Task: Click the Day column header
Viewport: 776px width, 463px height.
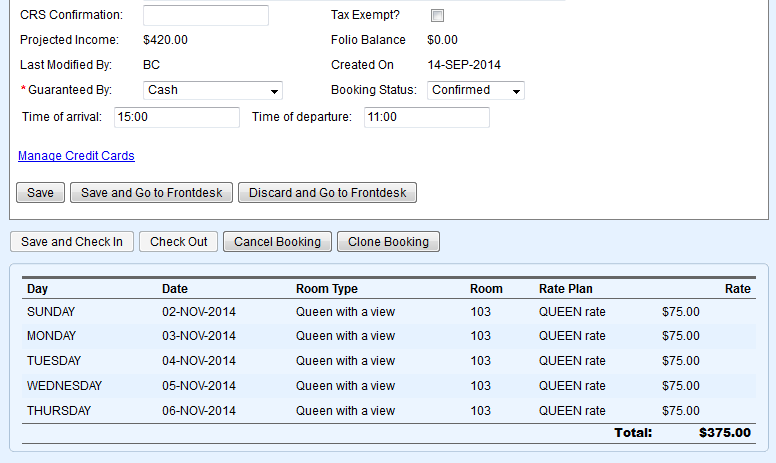Action: point(37,289)
